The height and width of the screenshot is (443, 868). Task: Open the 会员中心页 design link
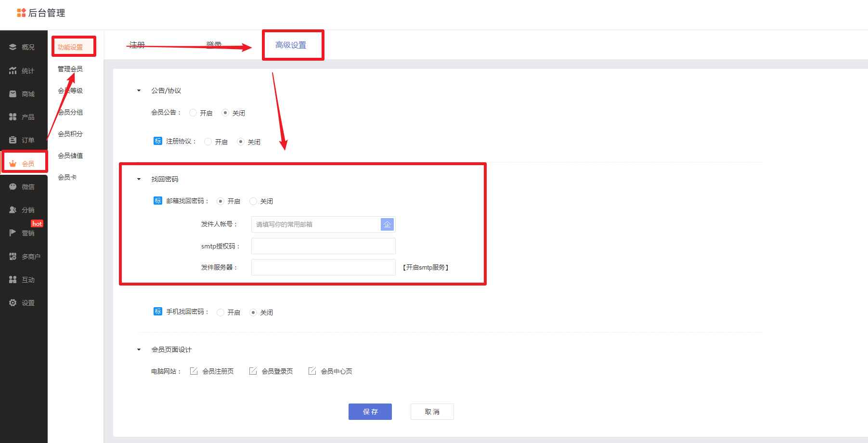[x=337, y=371]
